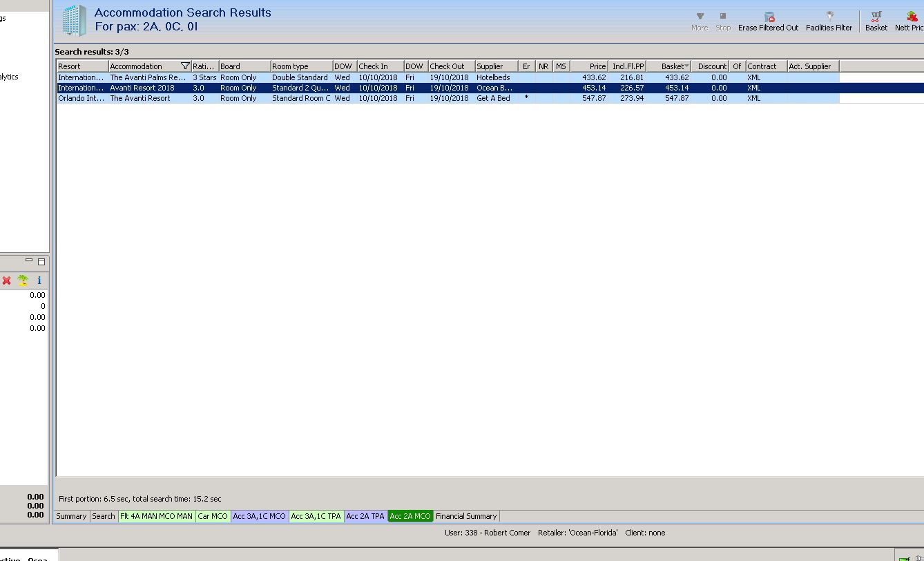Maximize the lower left panel
This screenshot has height=561, width=924.
click(41, 261)
